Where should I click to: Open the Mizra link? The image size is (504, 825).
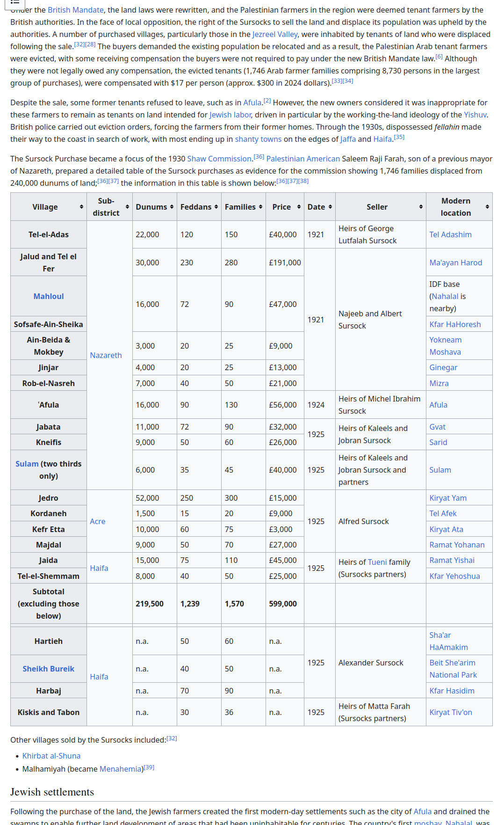439,383
